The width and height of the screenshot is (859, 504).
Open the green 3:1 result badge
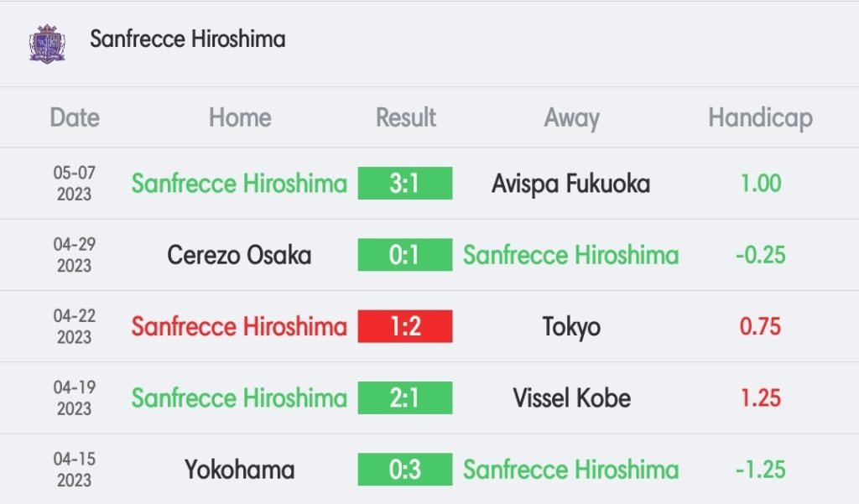tap(405, 183)
